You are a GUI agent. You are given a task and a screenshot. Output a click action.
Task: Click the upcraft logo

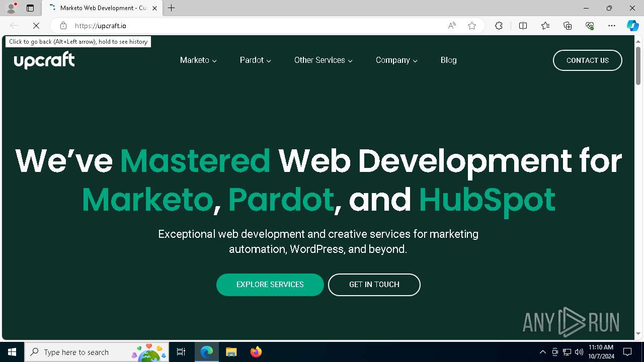[x=44, y=60]
